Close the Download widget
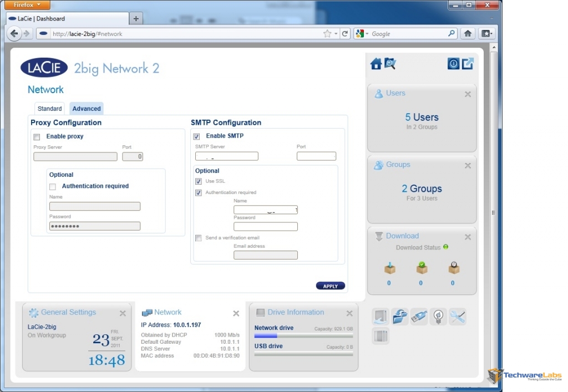The height and width of the screenshot is (392, 568). click(468, 237)
